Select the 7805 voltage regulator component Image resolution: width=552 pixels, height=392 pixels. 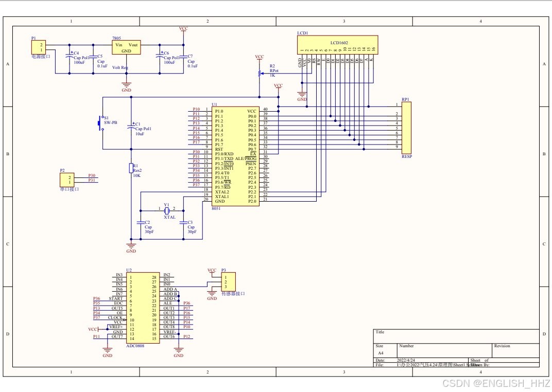coord(126,47)
